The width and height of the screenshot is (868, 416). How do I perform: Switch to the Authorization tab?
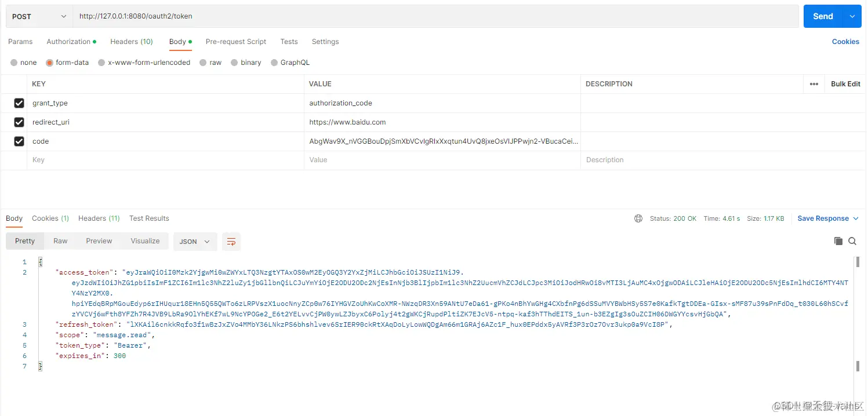[71, 42]
